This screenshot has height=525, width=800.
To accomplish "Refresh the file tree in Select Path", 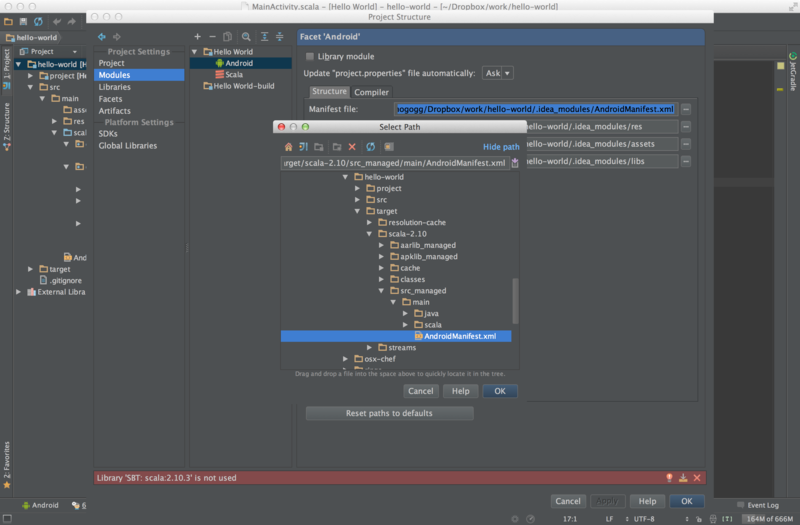I will point(370,147).
